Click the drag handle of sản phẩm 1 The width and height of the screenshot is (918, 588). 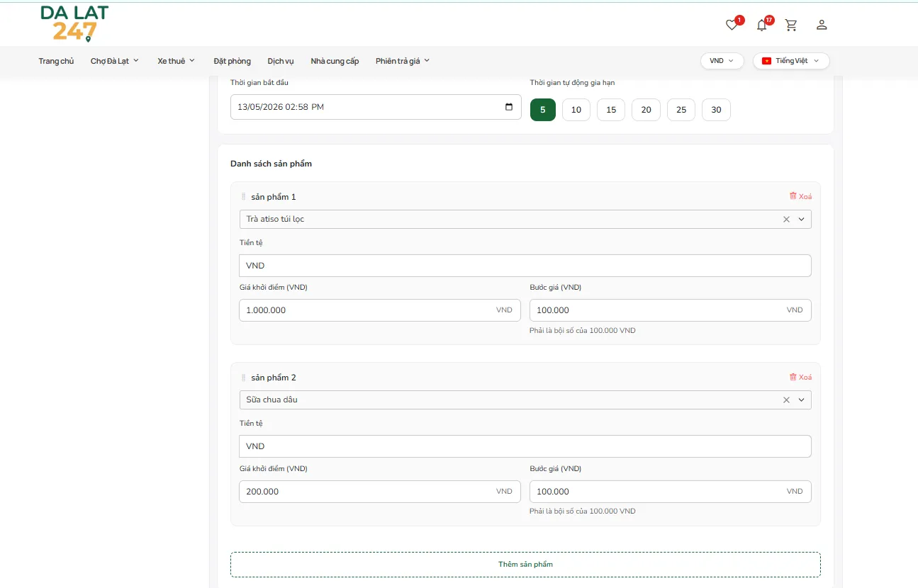tap(243, 197)
